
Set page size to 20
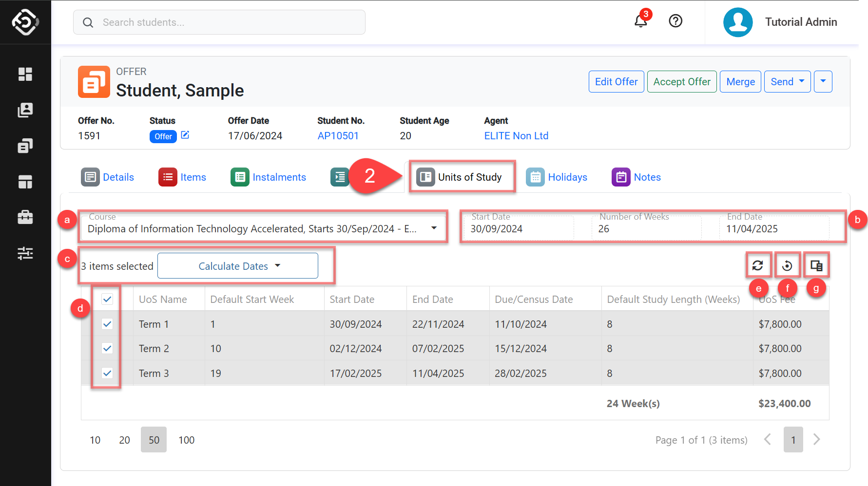(125, 440)
